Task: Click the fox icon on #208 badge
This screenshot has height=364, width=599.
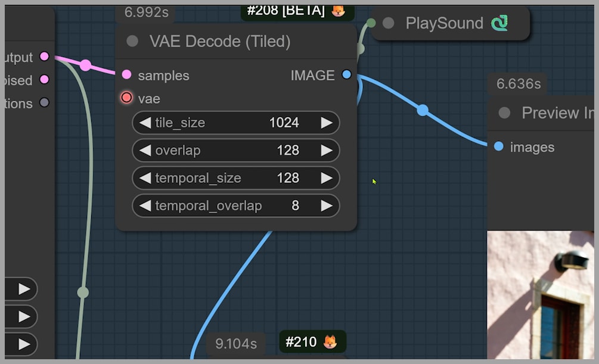Action: [x=338, y=10]
